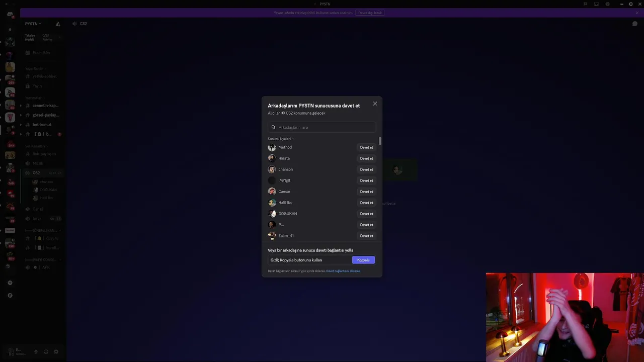
Task: Select the CS2 voice channel in sidebar
Action: (43, 173)
